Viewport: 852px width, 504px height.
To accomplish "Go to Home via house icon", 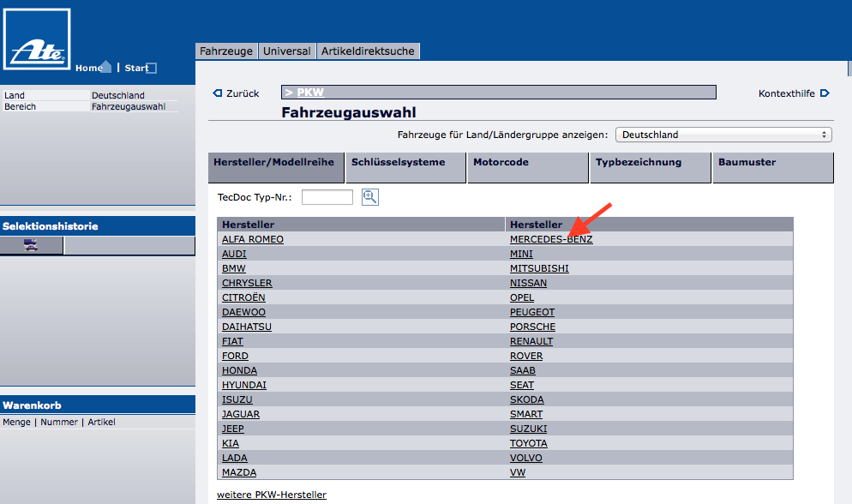I will 106,67.
